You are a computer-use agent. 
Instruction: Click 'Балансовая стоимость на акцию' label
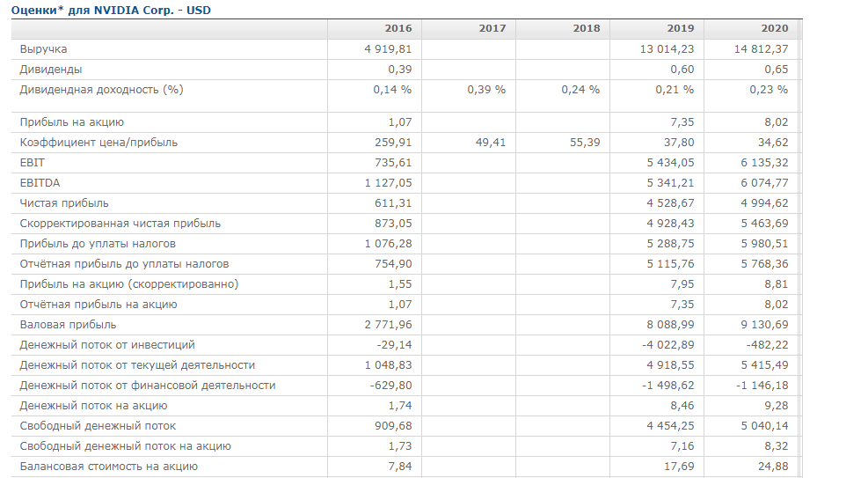pyautogui.click(x=108, y=467)
